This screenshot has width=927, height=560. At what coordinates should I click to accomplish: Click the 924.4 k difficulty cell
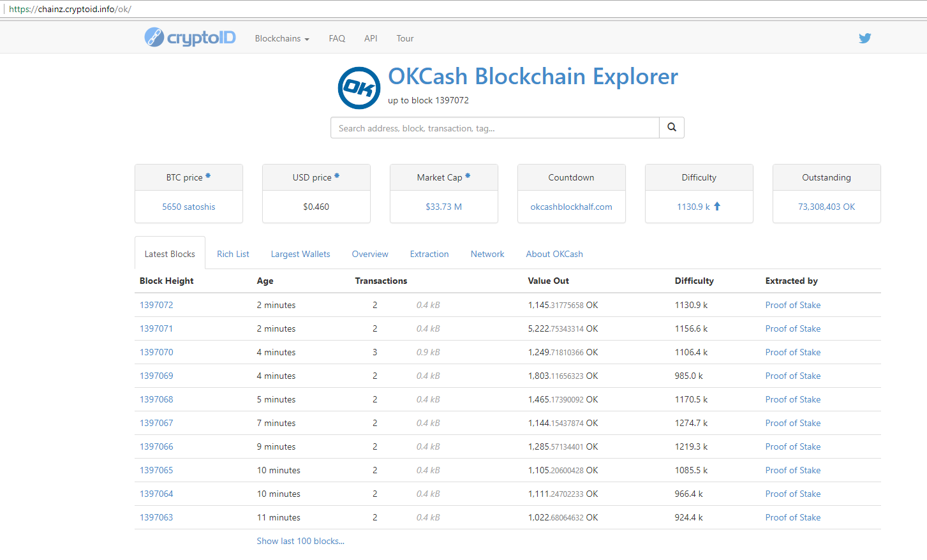coord(689,517)
